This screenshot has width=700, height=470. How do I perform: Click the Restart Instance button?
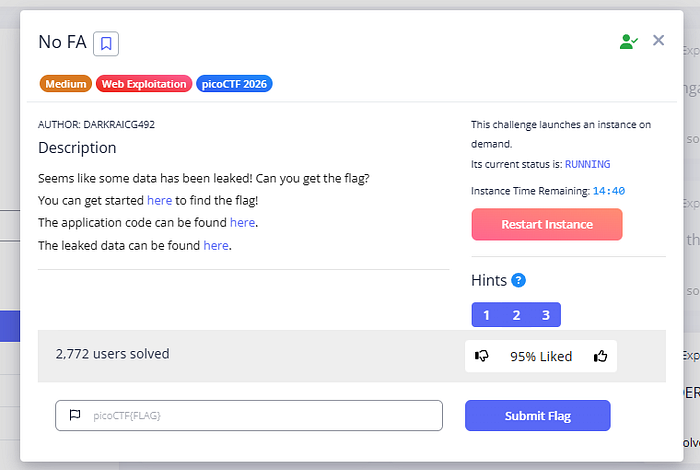pos(547,225)
